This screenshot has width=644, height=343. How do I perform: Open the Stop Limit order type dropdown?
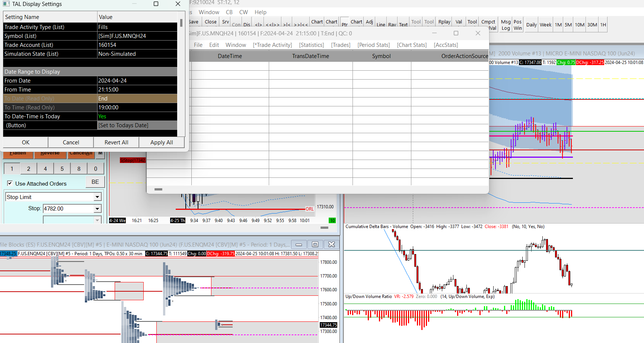click(x=97, y=197)
